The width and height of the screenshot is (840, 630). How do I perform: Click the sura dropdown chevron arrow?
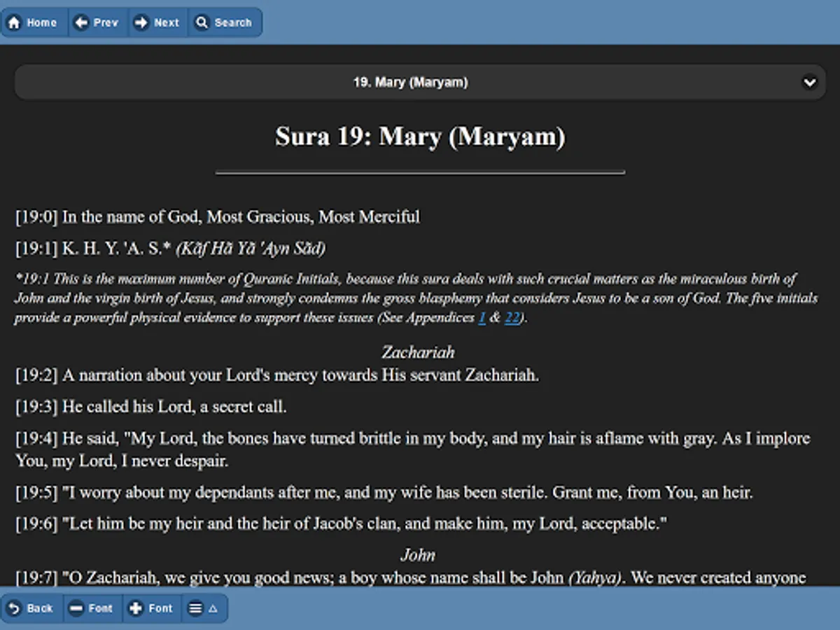809,82
